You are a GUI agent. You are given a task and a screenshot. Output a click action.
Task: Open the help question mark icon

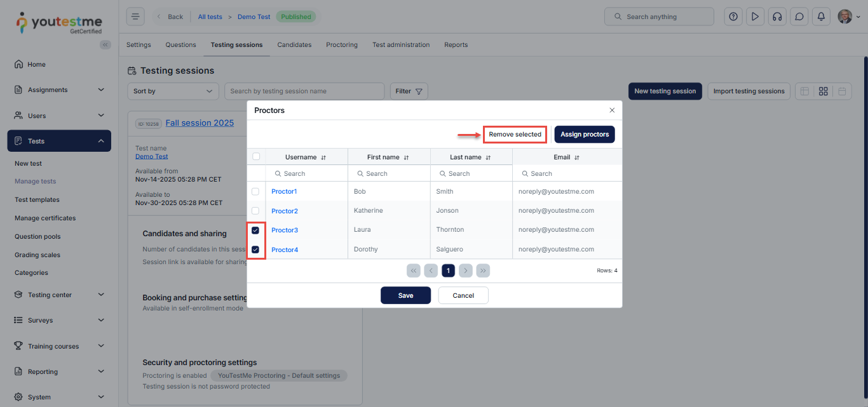pyautogui.click(x=733, y=17)
